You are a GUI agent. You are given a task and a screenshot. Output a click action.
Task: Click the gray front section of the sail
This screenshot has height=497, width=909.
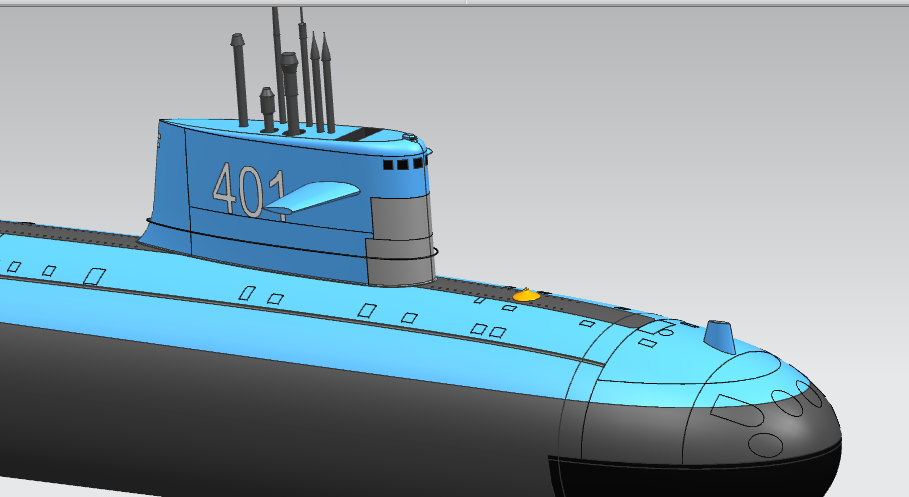point(402,240)
